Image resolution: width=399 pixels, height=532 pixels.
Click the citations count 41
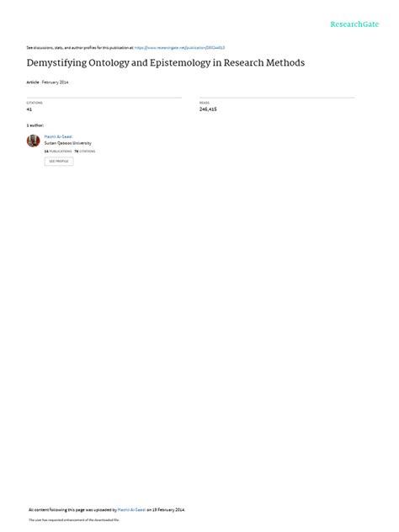tap(29, 109)
